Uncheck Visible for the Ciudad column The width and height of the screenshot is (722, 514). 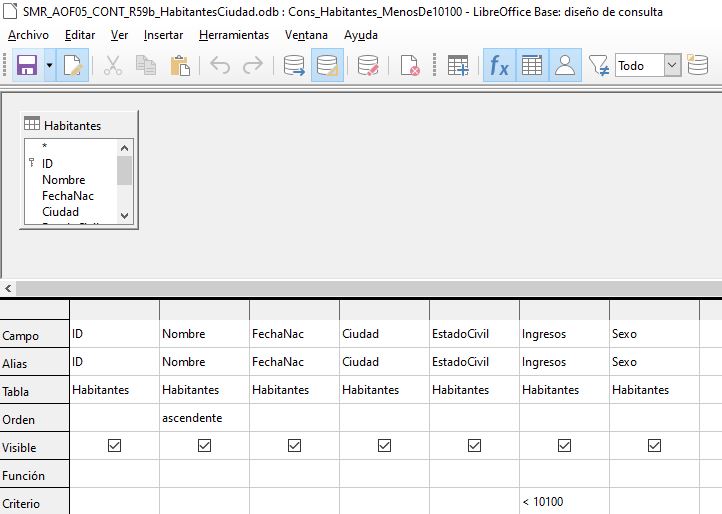tap(384, 445)
